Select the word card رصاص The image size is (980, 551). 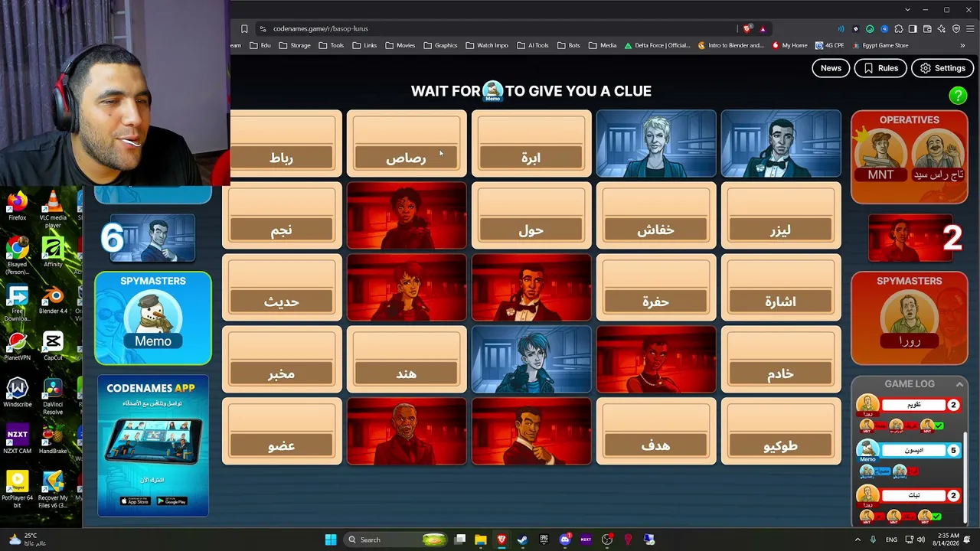click(407, 144)
